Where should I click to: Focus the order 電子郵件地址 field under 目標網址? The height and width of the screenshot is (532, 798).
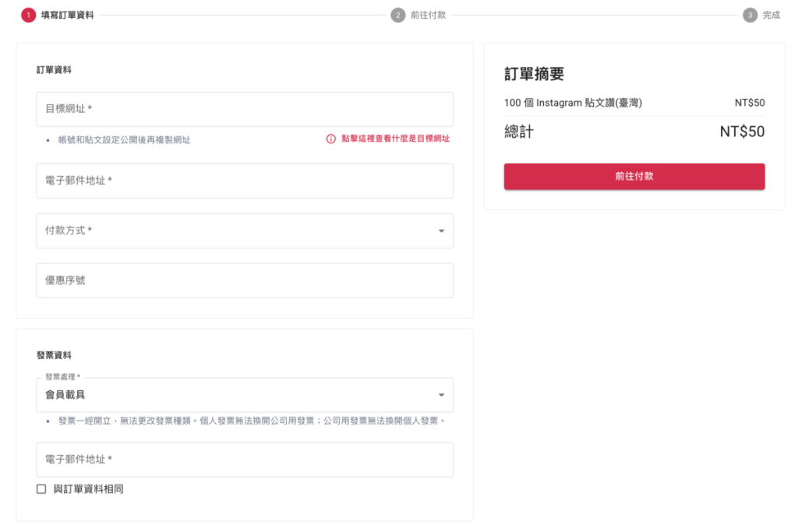[245, 181]
